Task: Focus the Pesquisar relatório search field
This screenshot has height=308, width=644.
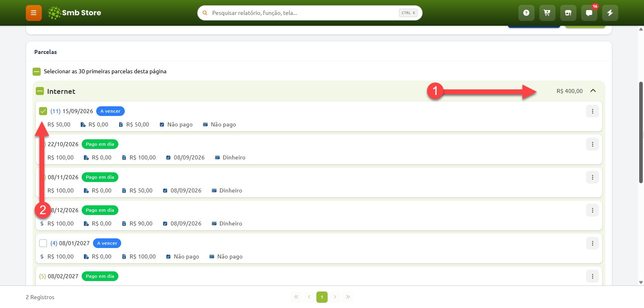Action: tap(310, 13)
